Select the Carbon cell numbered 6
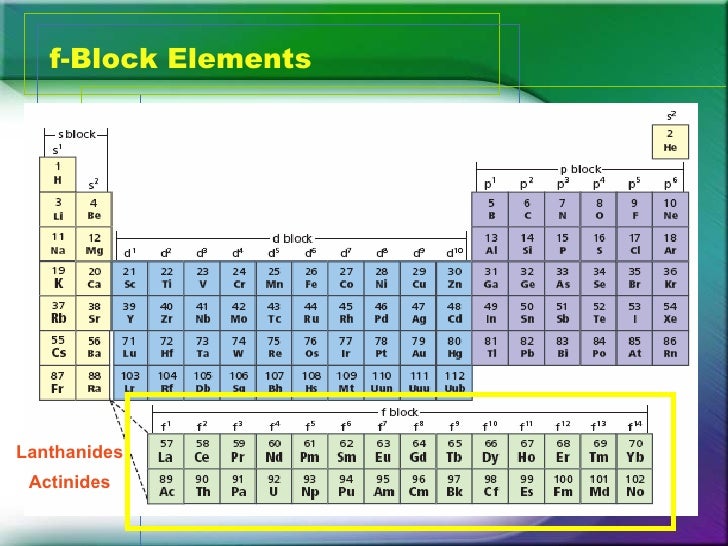The width and height of the screenshot is (728, 546). [x=526, y=209]
